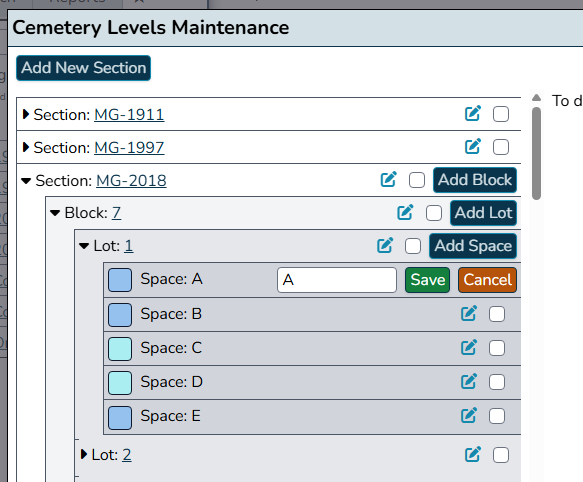Click the edit icon for Lot 2
The height and width of the screenshot is (482, 583).
473,454
